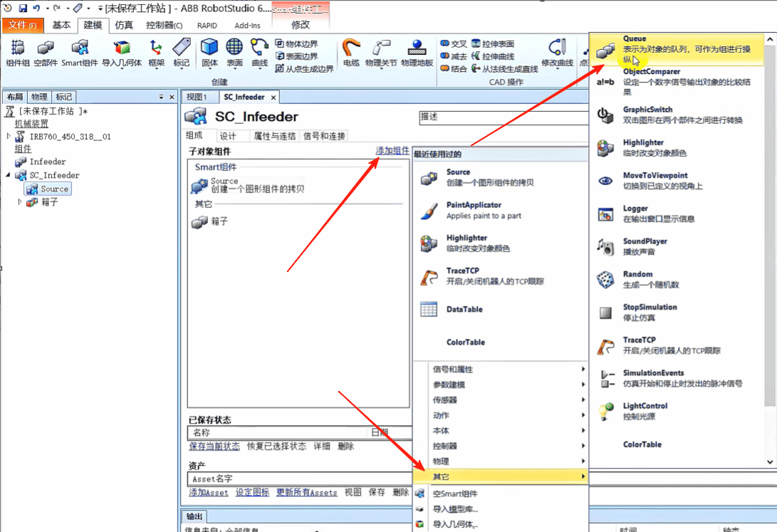Image resolution: width=777 pixels, height=532 pixels.
Task: Click the 物理地板 ribbon tool
Action: tap(417, 53)
